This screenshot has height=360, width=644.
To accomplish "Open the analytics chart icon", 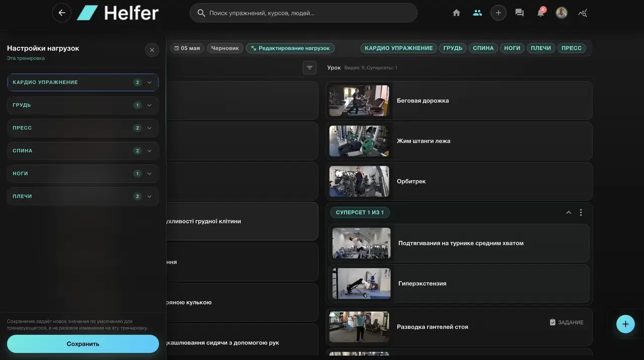I will [583, 13].
